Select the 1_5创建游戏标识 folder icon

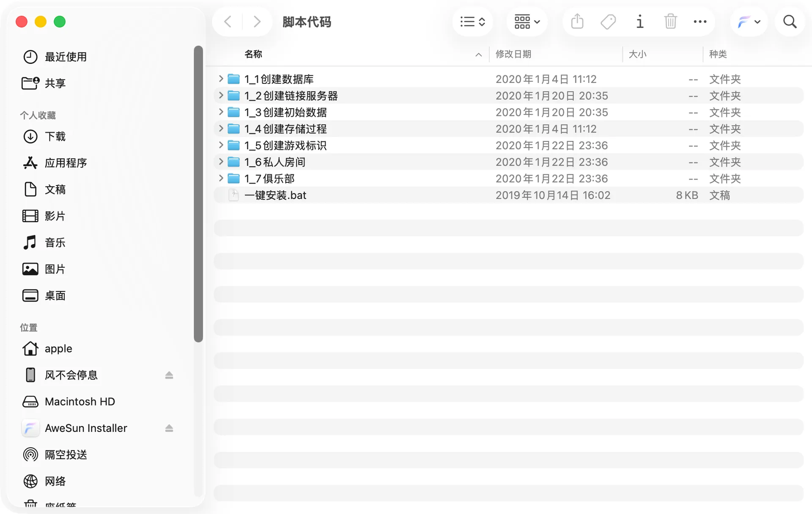coord(233,146)
